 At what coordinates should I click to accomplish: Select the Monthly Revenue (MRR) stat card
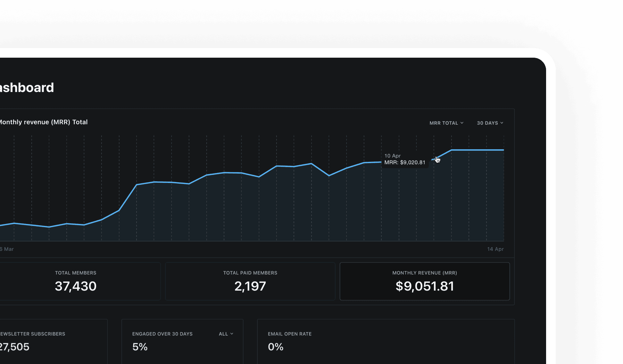click(x=425, y=281)
